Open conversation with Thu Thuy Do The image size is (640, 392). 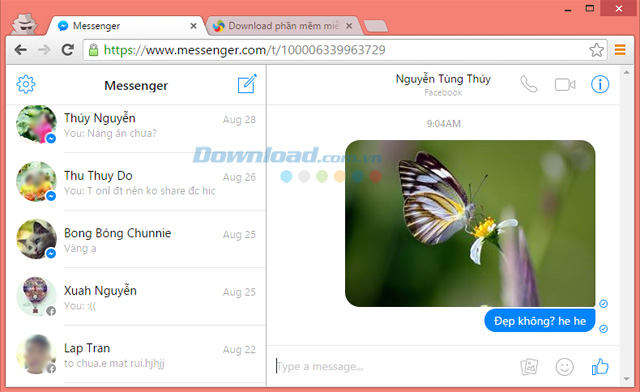click(x=136, y=182)
